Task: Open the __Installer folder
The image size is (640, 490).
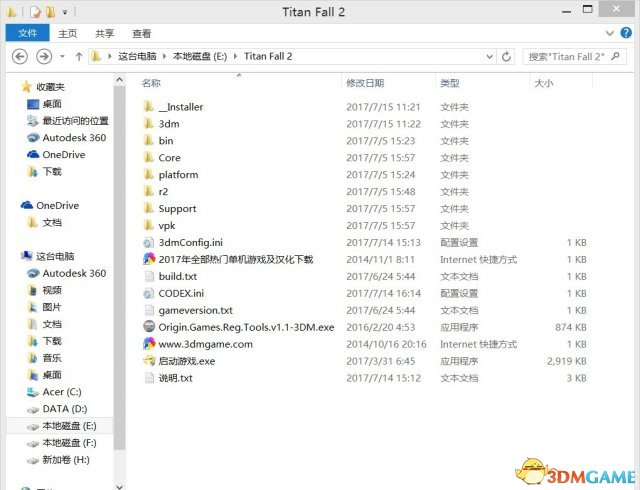Action: [180, 107]
